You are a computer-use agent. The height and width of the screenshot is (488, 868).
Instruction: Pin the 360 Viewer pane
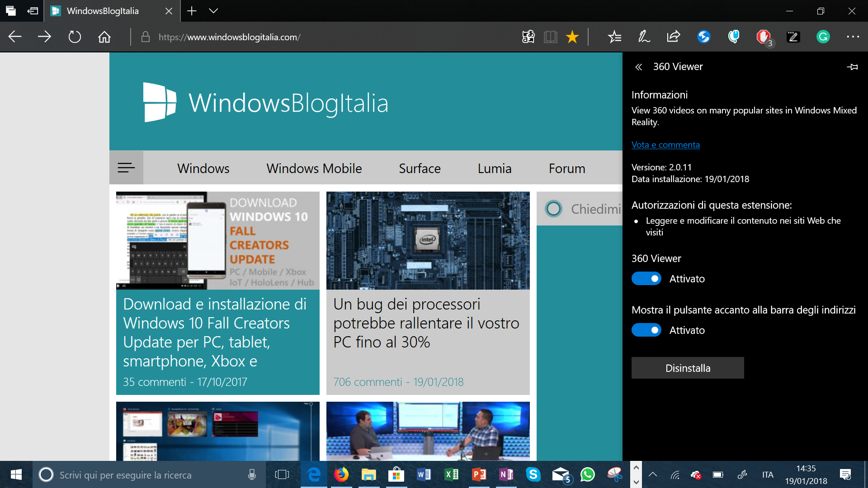tap(852, 67)
